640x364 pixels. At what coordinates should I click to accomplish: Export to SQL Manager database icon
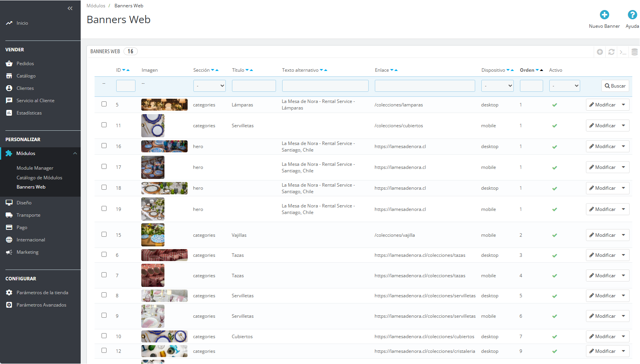click(635, 52)
